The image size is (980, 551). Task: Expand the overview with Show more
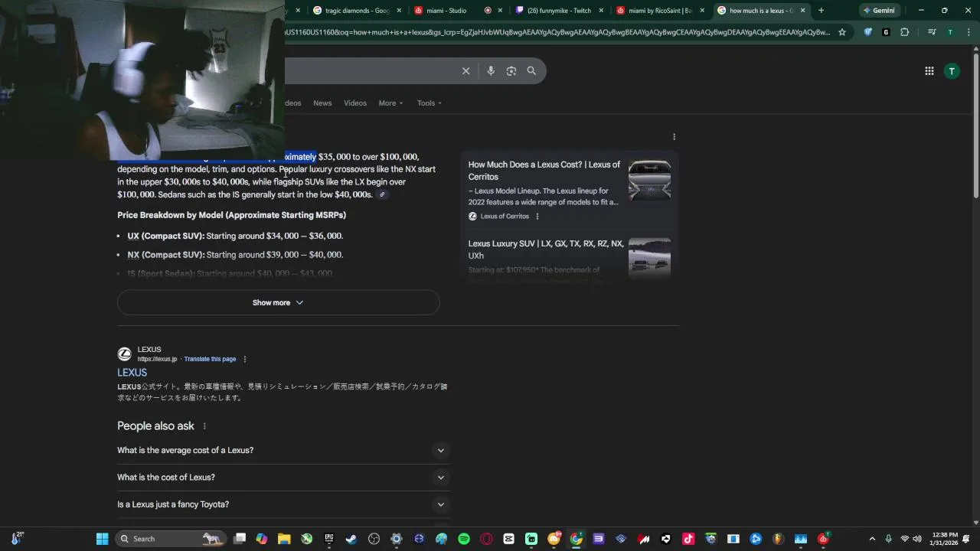click(278, 302)
